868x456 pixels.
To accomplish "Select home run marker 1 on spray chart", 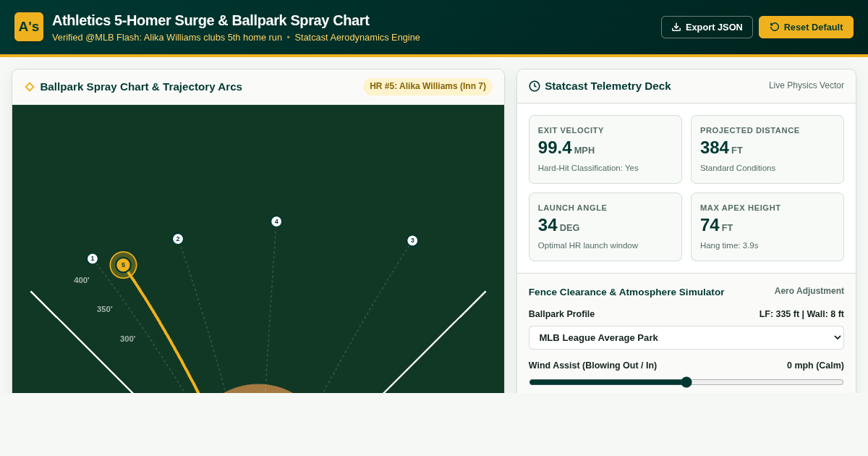I will 93,258.
